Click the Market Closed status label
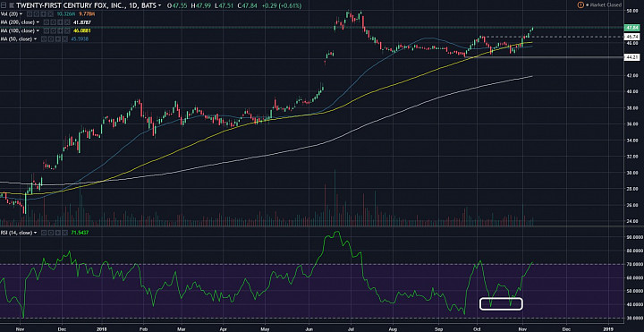This screenshot has height=332, width=644. pyautogui.click(x=606, y=5)
